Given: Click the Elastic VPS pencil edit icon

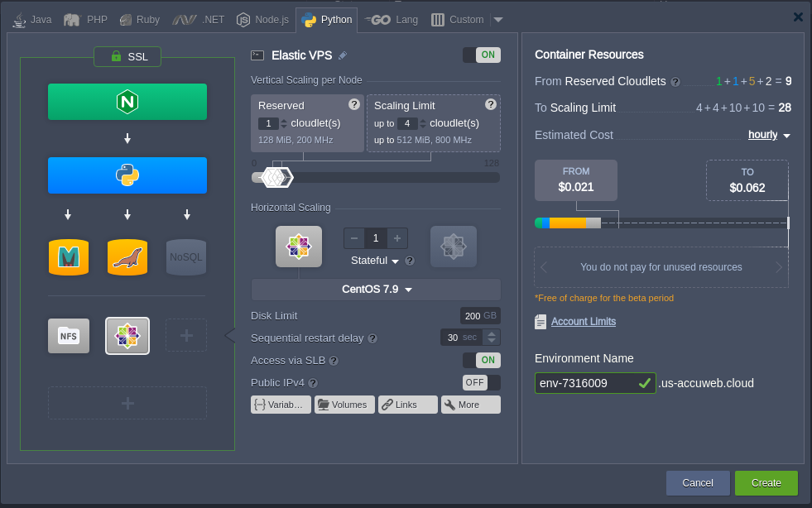Looking at the screenshot, I should [x=343, y=55].
